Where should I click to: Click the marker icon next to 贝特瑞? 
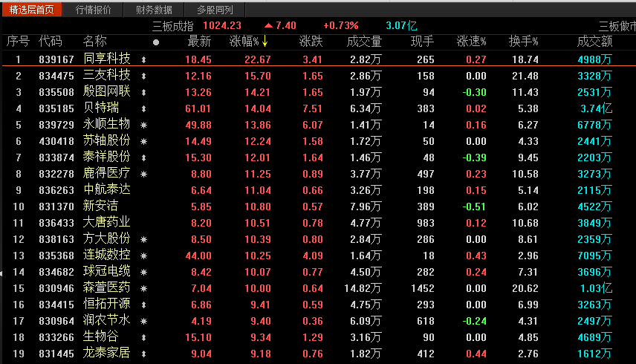[144, 108]
